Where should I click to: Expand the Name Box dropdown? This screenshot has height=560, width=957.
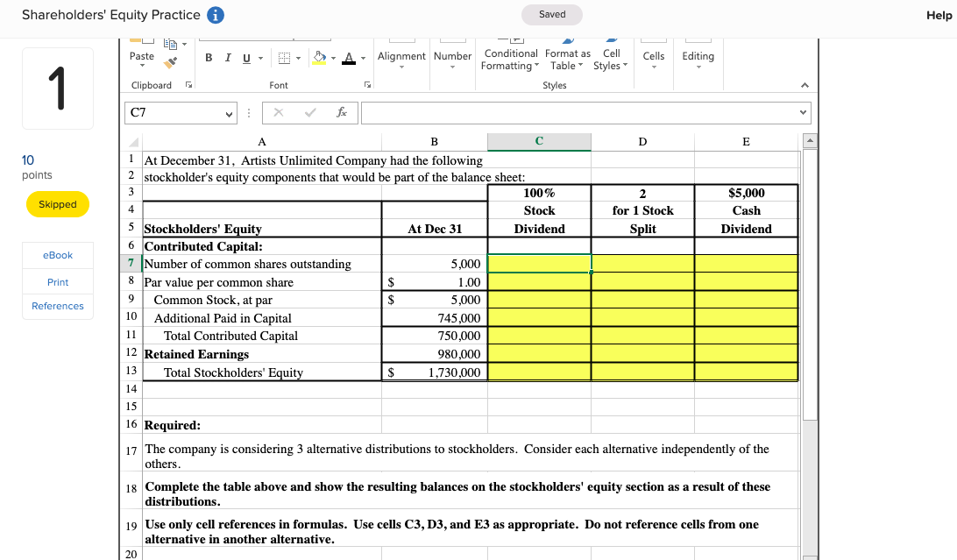[230, 113]
